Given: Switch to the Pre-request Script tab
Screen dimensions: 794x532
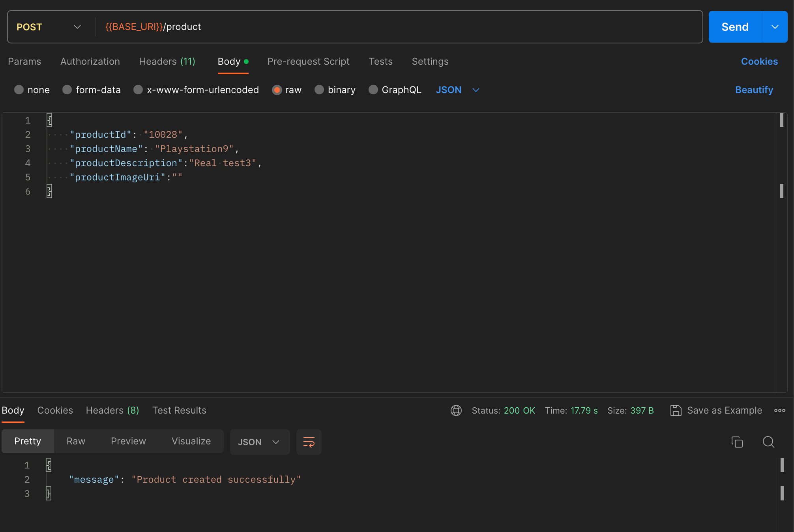Looking at the screenshot, I should pos(308,62).
